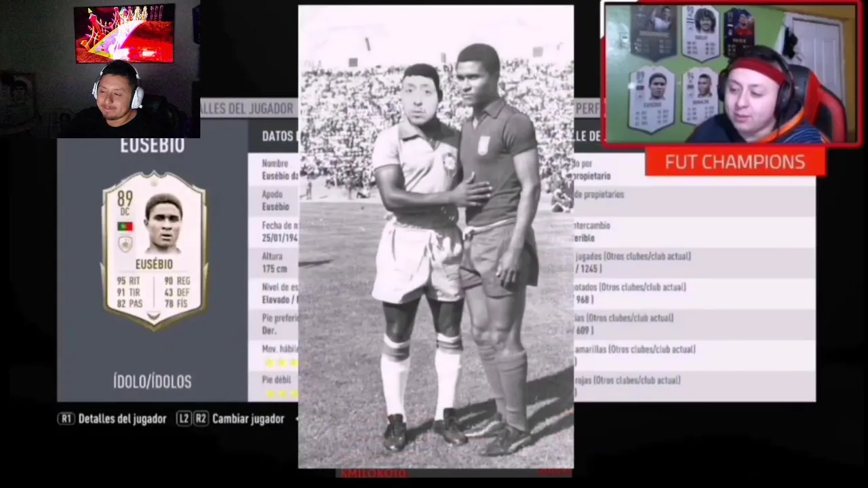868x488 pixels.
Task: Select the Detalles del jugador option
Action: tap(122, 419)
